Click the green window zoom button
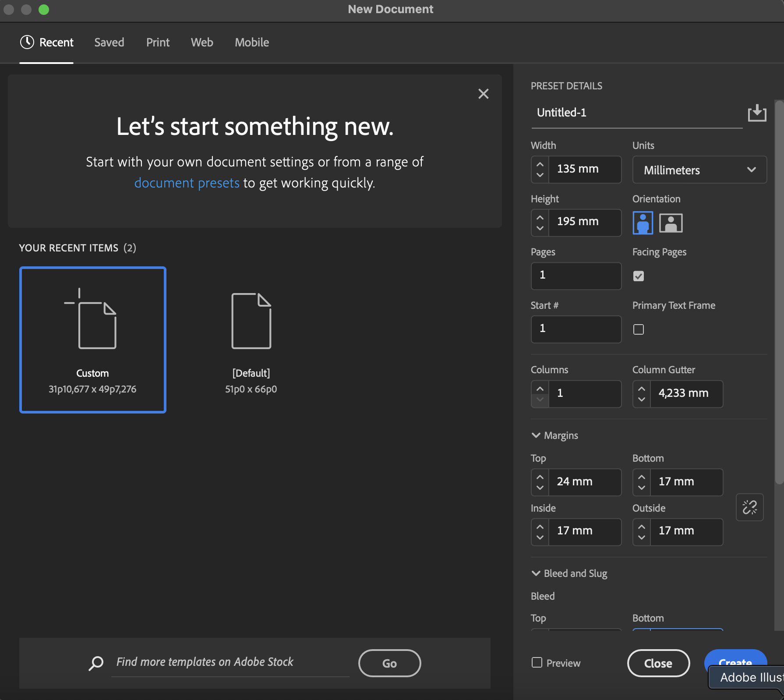This screenshot has width=784, height=700. point(44,9)
